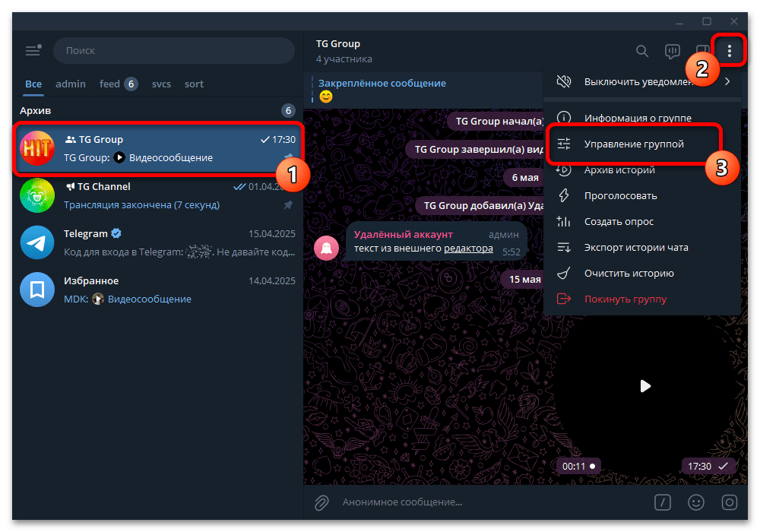This screenshot has height=532, width=760.
Task: Open Архив историй from the menu
Action: [641, 169]
